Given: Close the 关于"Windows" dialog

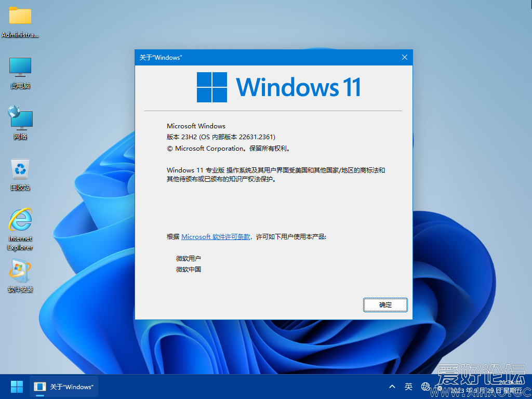Looking at the screenshot, I should tap(404, 57).
